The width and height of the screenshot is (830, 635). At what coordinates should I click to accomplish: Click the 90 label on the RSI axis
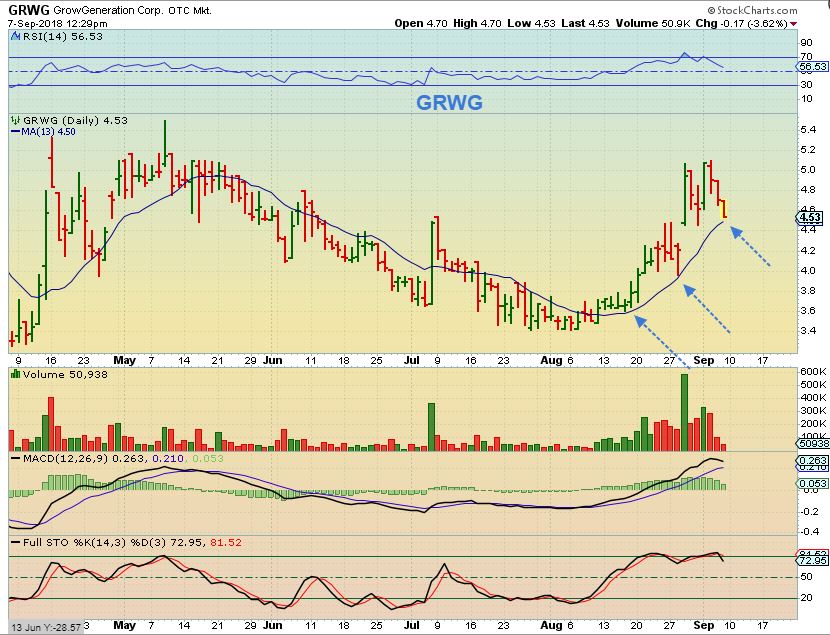click(807, 43)
